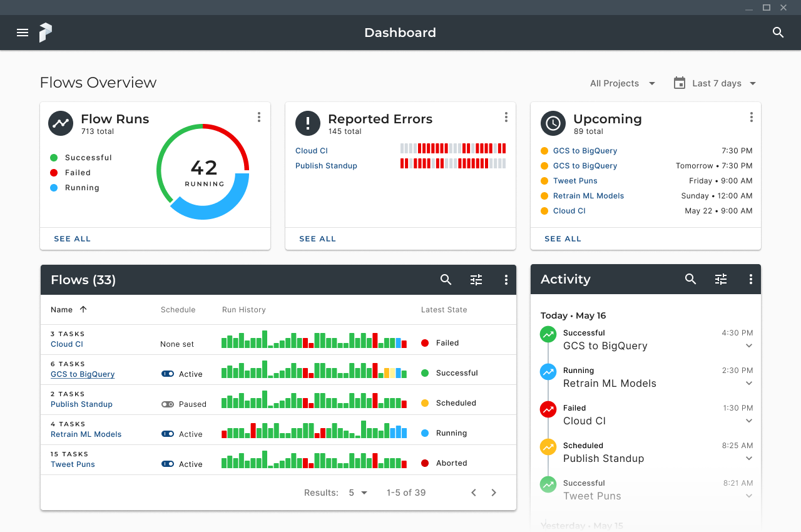Toggle the GCS to BigQuery schedule switch

tap(168, 374)
